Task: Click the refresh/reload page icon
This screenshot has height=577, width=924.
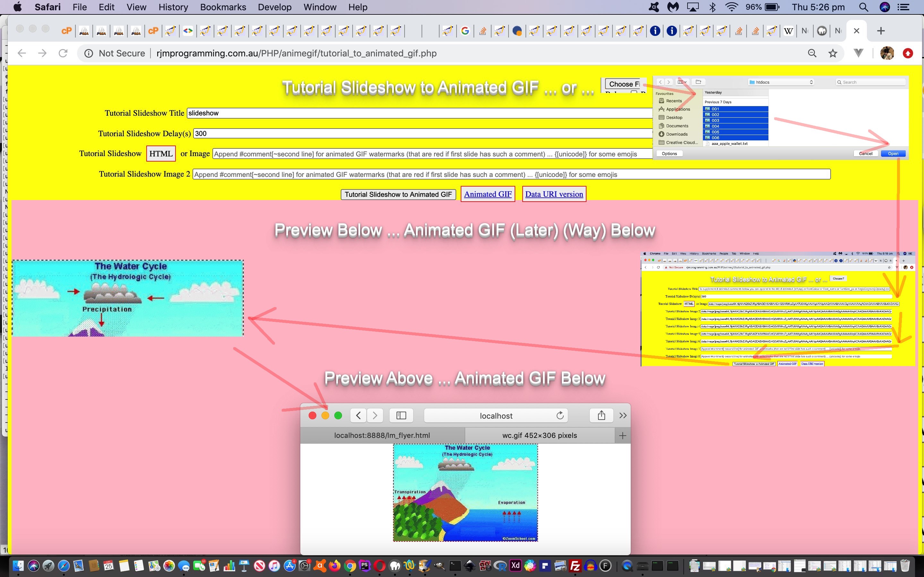Action: coord(63,53)
